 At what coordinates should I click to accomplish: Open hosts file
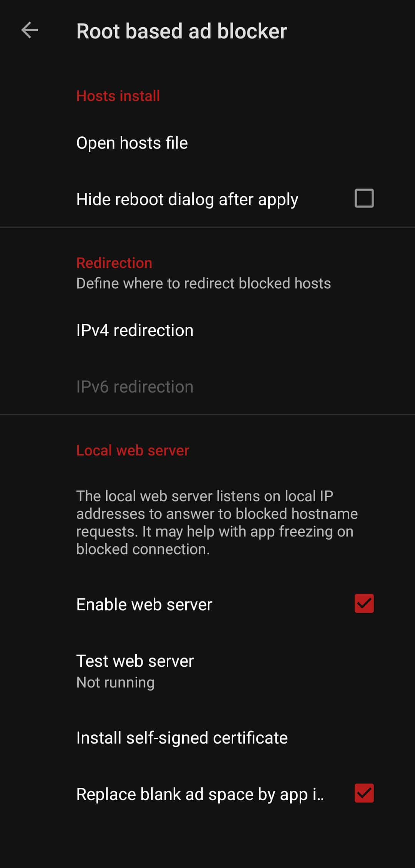pyautogui.click(x=132, y=143)
